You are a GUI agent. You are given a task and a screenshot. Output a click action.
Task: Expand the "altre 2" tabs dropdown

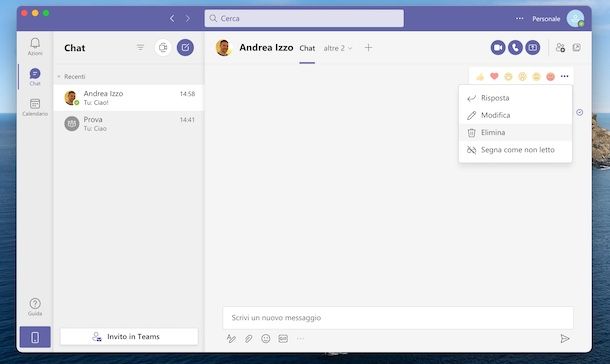[338, 48]
